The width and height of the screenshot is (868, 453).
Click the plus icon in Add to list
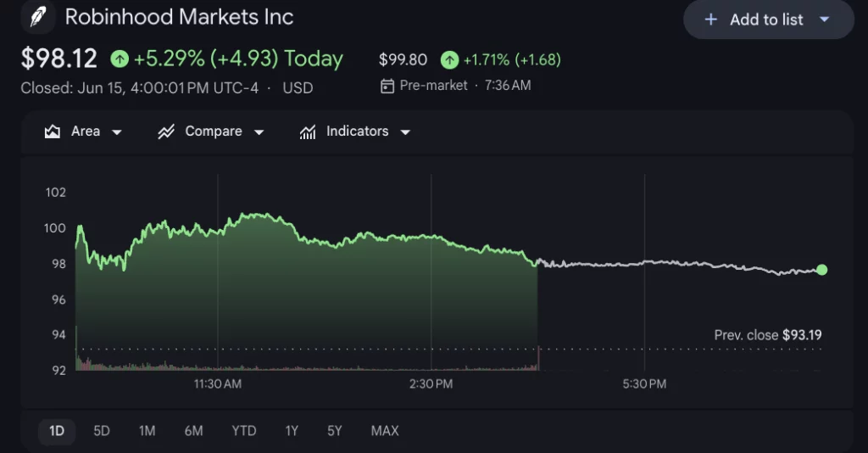pos(711,20)
